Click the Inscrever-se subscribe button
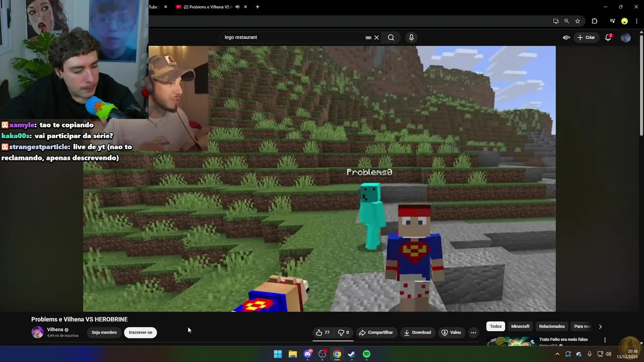The image size is (644, 362). pyautogui.click(x=140, y=332)
